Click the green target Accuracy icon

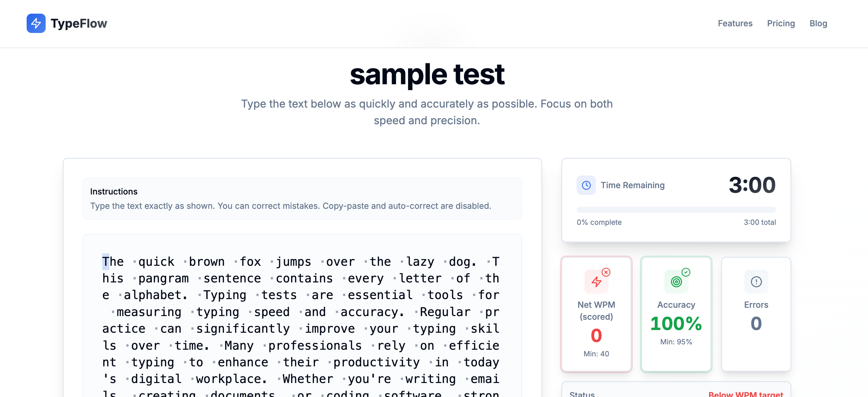(x=676, y=282)
